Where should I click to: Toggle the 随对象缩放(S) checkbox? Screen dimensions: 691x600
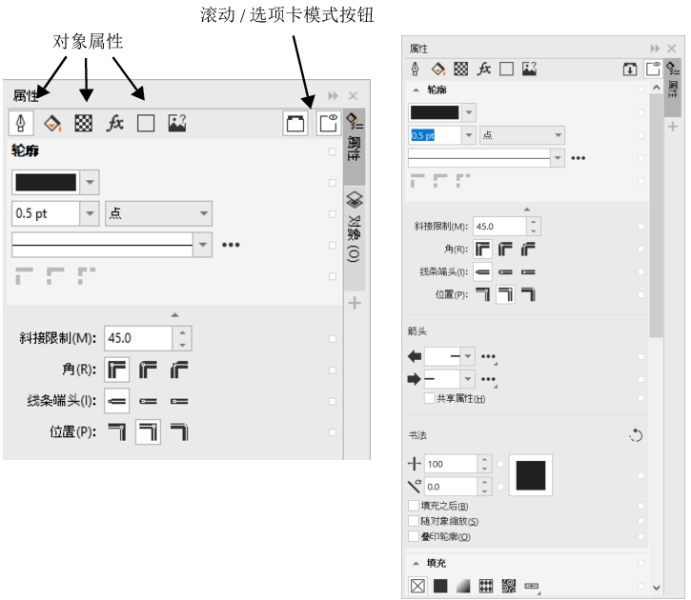pos(414,521)
